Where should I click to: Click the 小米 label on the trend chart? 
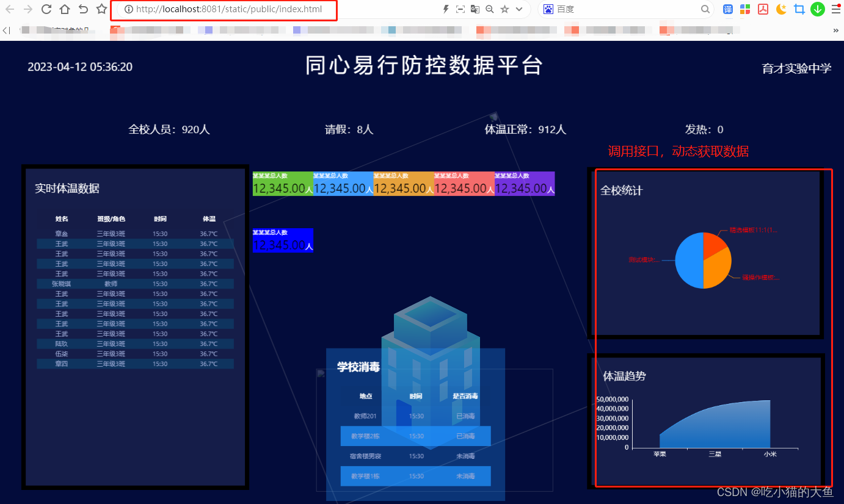coord(770,454)
